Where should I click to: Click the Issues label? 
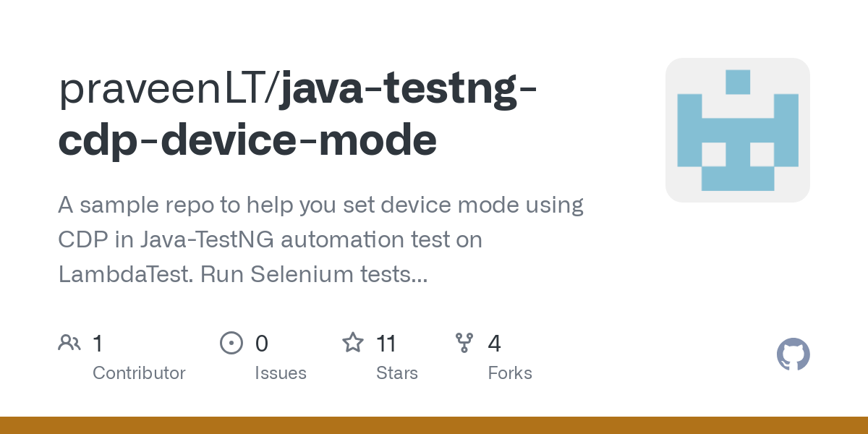[281, 373]
